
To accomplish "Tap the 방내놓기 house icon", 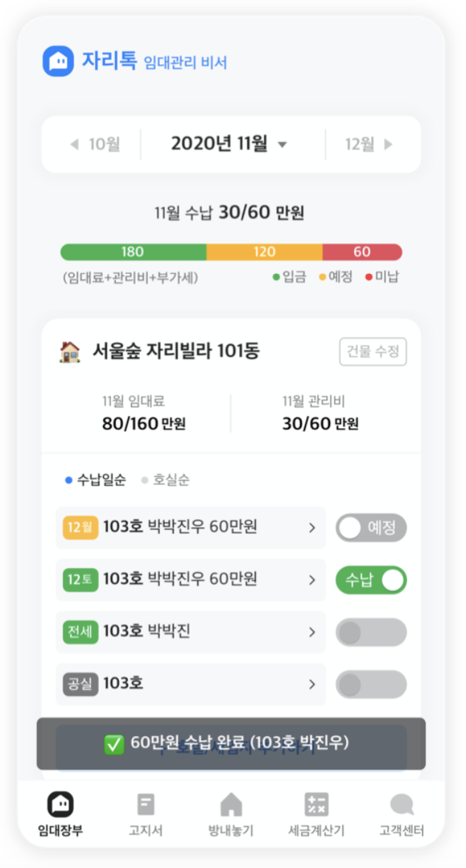I will point(231,804).
